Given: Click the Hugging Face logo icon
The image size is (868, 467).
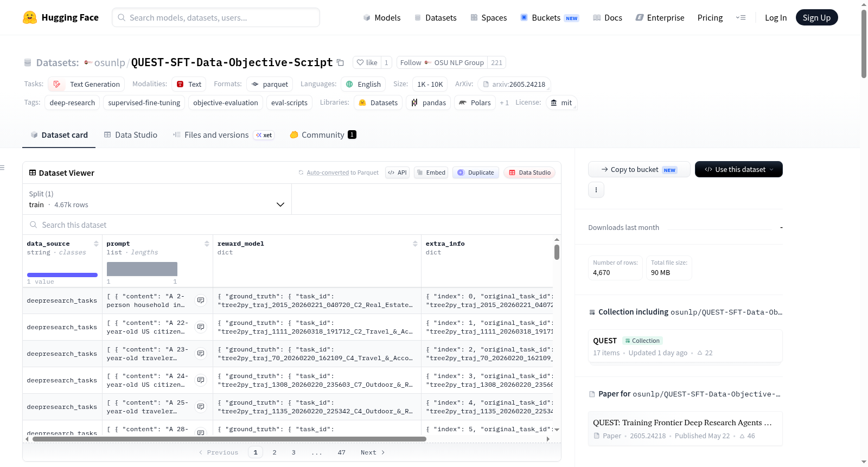Looking at the screenshot, I should tap(30, 17).
